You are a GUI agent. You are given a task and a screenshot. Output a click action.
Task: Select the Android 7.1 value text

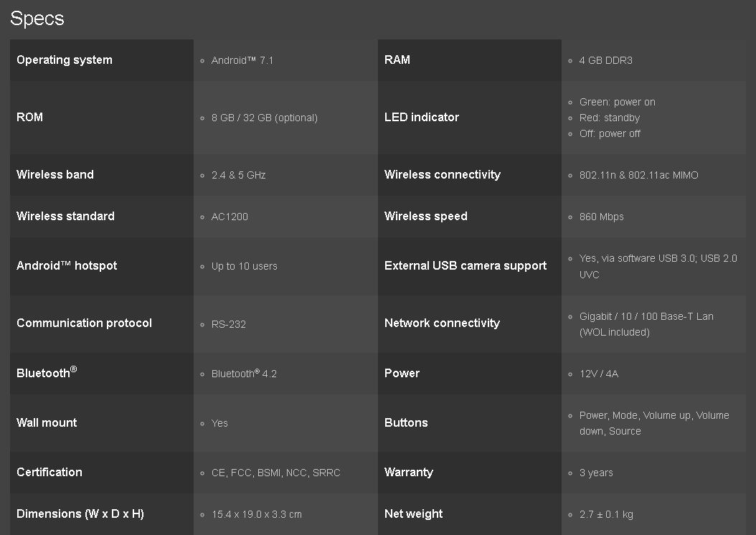coord(242,60)
